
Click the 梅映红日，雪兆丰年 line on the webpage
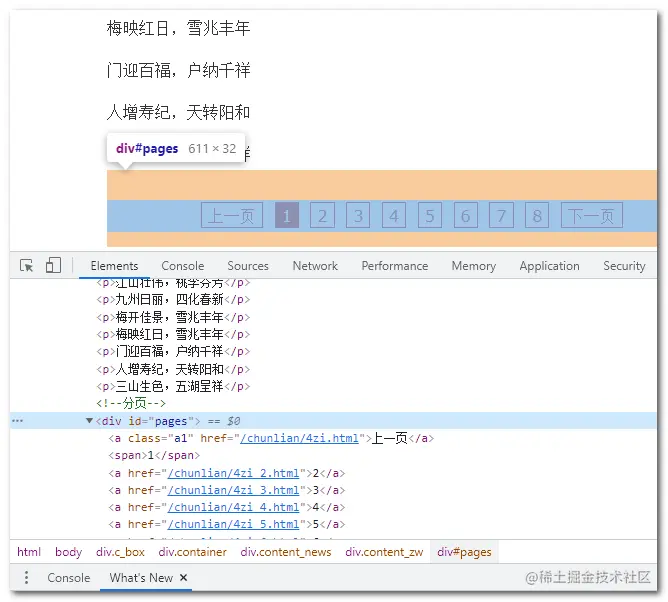point(178,28)
